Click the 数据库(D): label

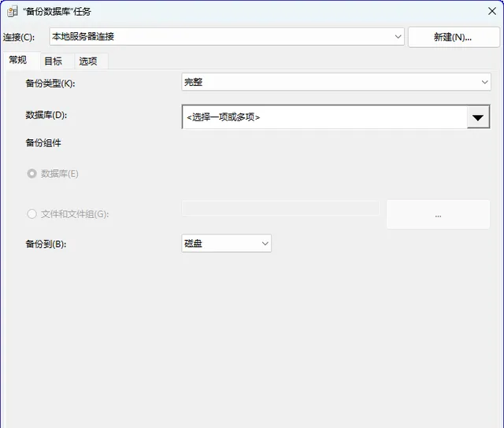click(46, 115)
